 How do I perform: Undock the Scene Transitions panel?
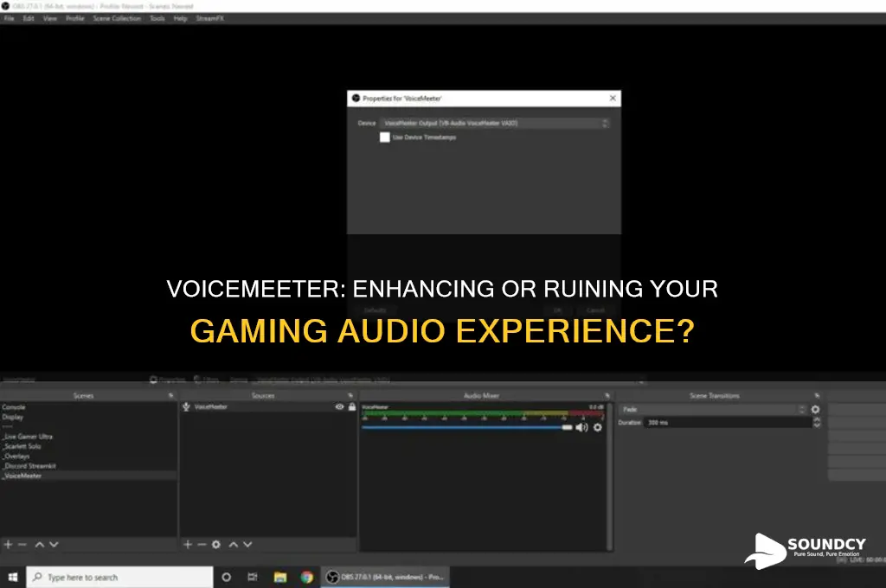click(817, 395)
